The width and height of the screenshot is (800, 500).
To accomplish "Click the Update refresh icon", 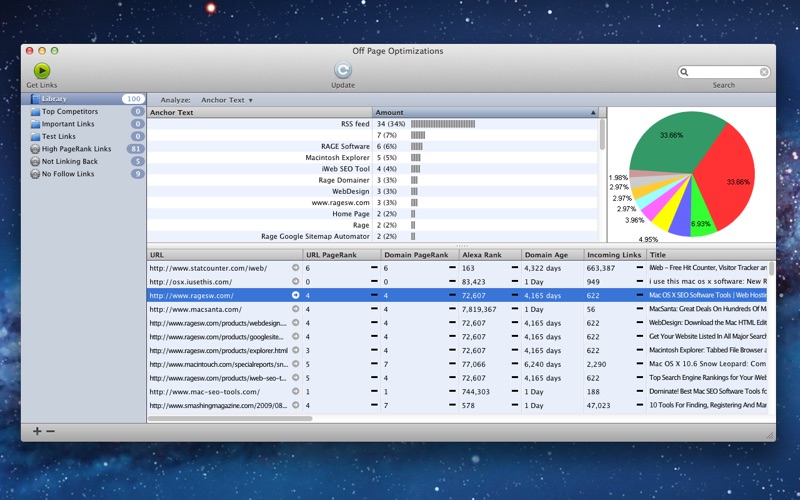I will pyautogui.click(x=343, y=70).
